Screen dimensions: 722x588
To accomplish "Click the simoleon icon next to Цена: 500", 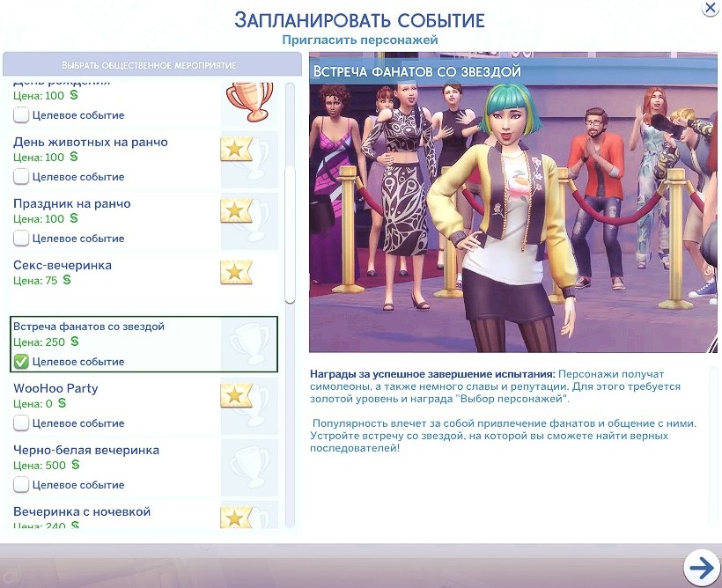I will point(76,465).
